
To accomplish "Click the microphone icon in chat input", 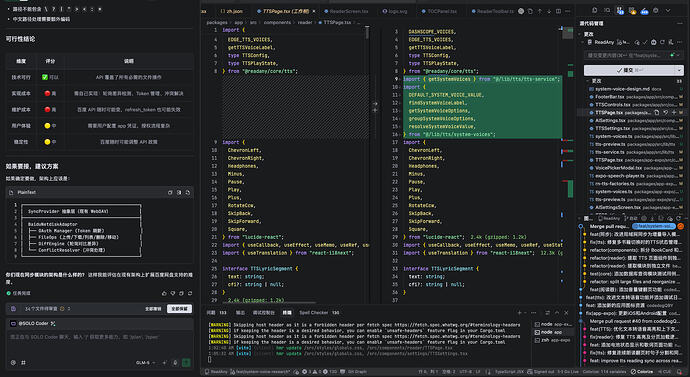I will [x=175, y=362].
